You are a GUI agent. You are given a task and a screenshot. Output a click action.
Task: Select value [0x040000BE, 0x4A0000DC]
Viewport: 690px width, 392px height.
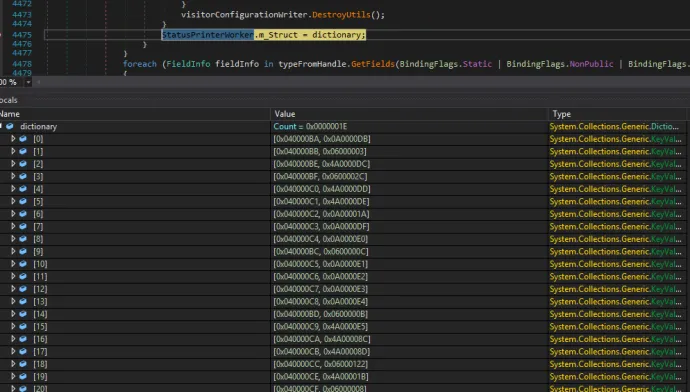(x=322, y=164)
